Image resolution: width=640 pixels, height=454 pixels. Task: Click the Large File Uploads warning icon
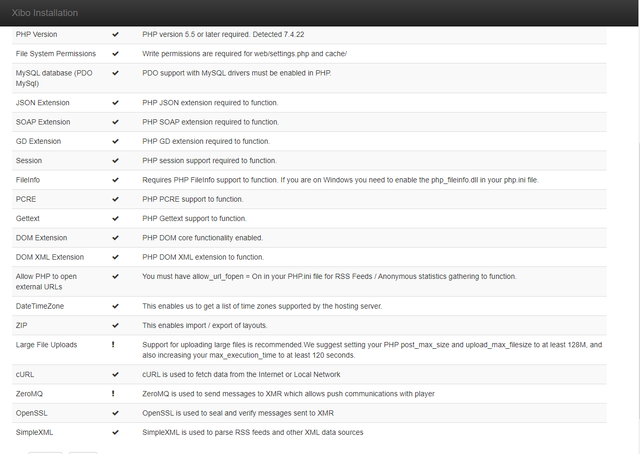pyautogui.click(x=113, y=345)
